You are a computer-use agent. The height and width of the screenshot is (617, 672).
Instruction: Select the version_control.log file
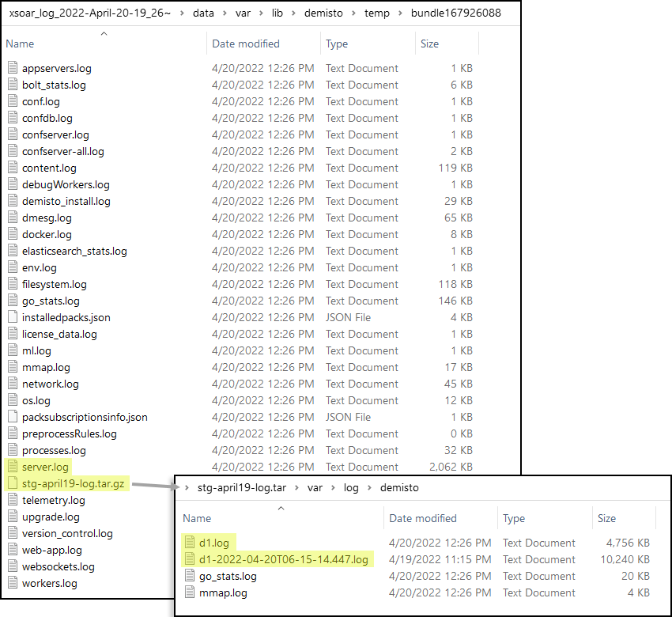(x=67, y=533)
